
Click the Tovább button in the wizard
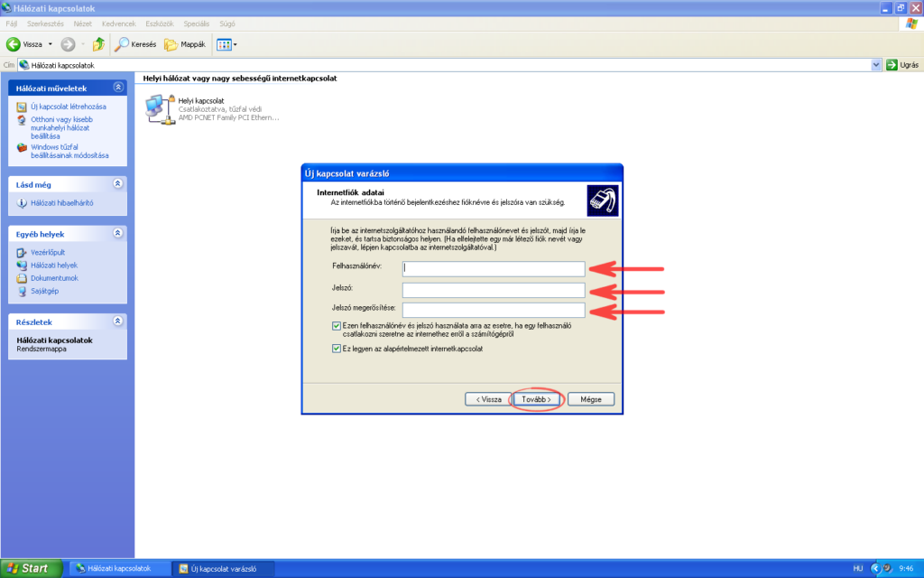pos(537,398)
